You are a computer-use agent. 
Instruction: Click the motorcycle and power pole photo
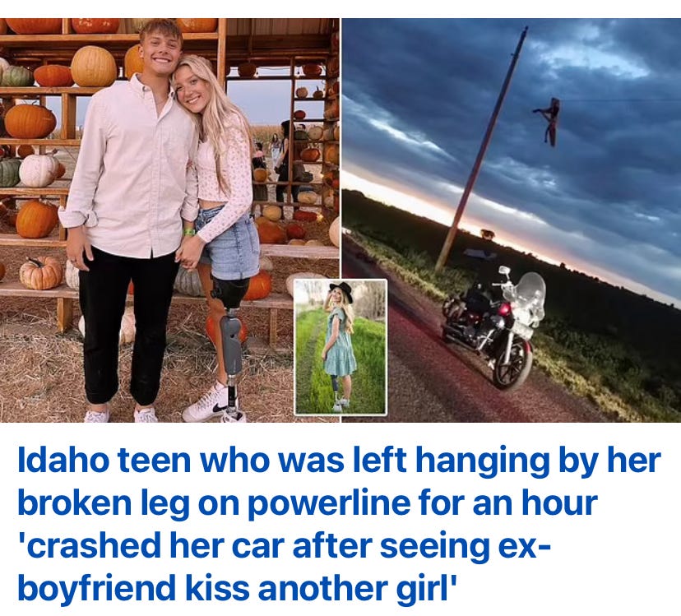[x=512, y=220]
